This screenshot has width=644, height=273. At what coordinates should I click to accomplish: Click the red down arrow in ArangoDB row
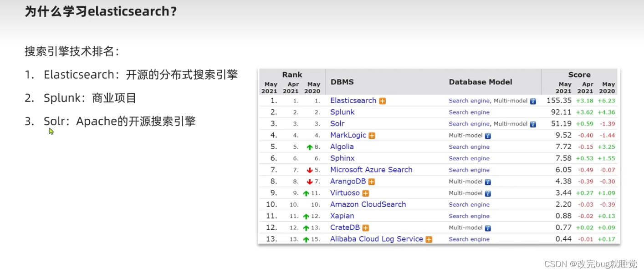(310, 182)
